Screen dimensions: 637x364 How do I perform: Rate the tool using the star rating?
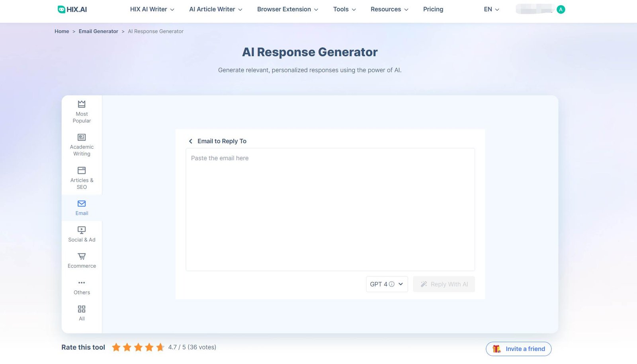coord(138,347)
